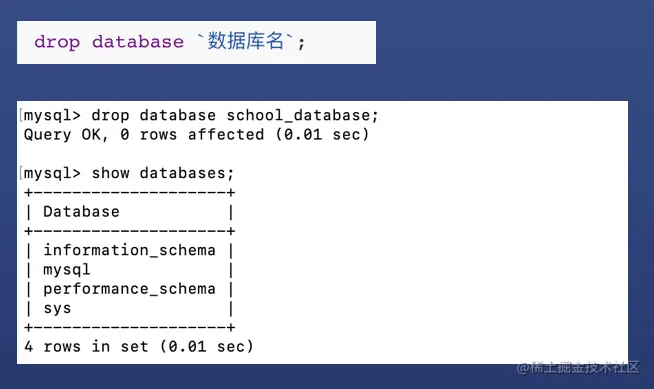Click the table's top border line
The height and width of the screenshot is (389, 654).
pyautogui.click(x=129, y=193)
